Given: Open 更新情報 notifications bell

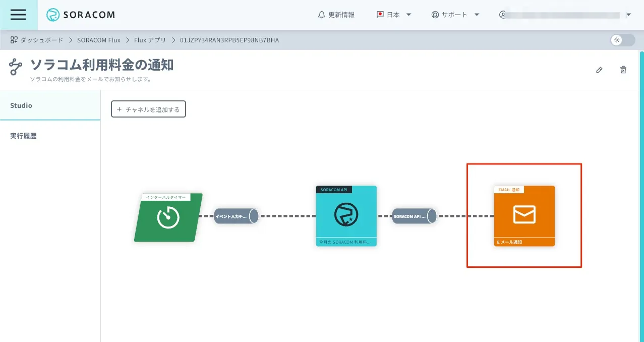Looking at the screenshot, I should pos(336,15).
